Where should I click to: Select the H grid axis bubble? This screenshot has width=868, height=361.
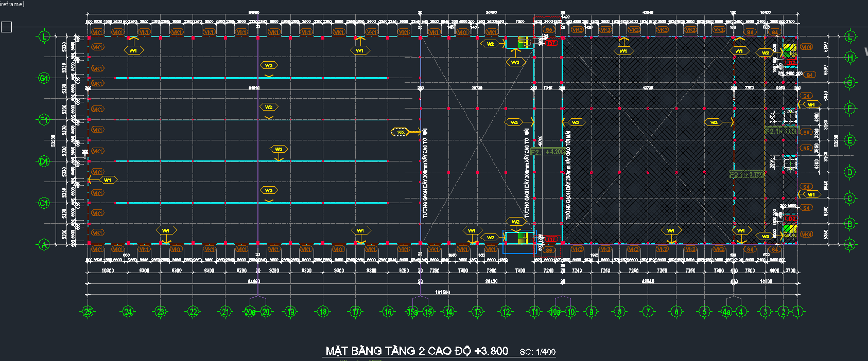tap(850, 58)
